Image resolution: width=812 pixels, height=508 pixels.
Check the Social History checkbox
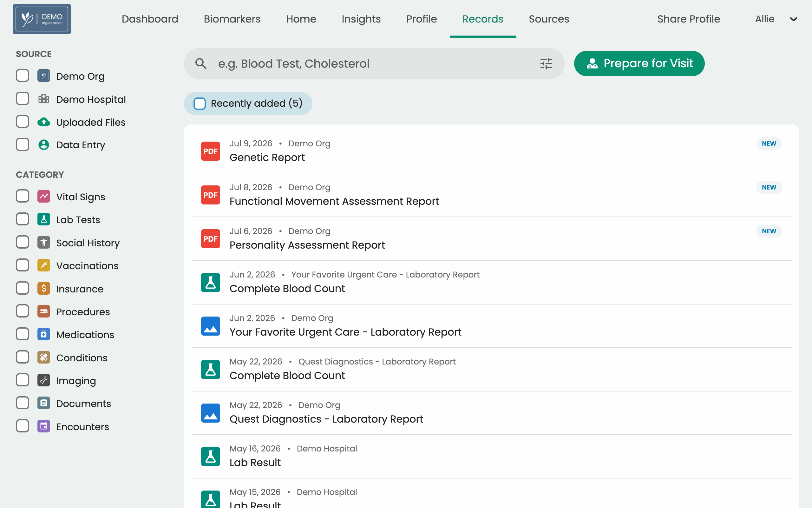coord(23,243)
